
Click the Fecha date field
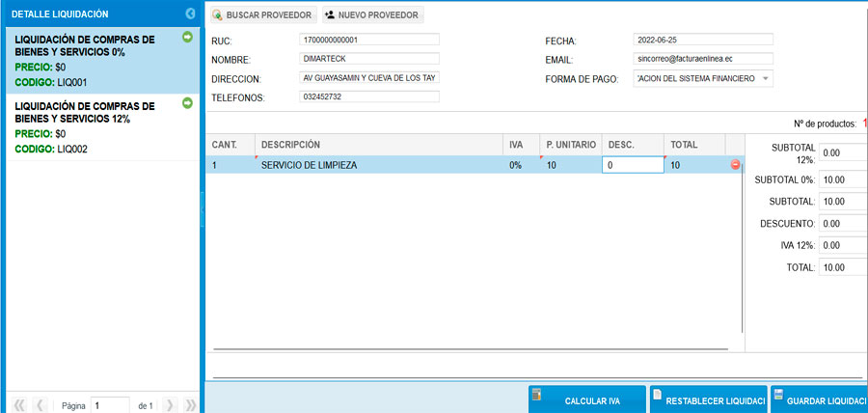click(x=703, y=40)
